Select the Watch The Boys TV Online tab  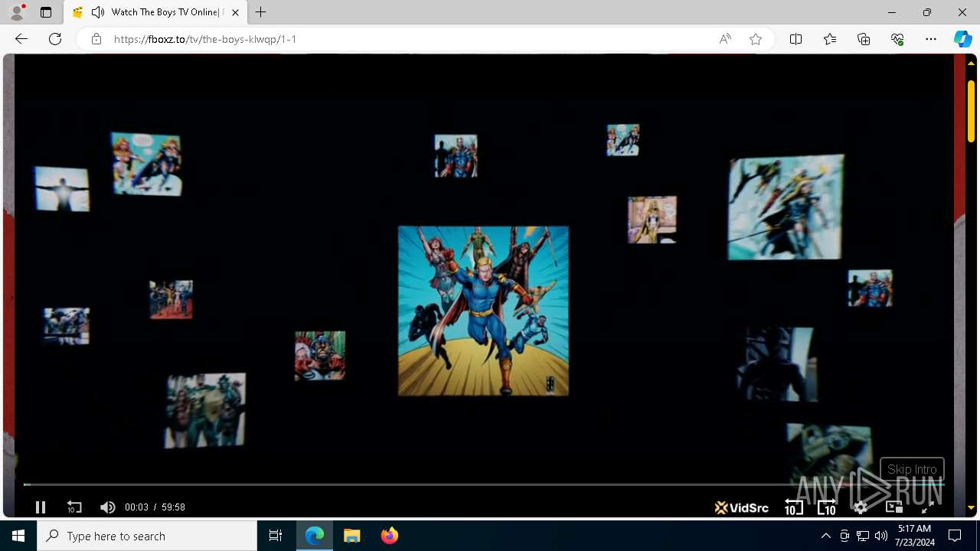click(x=155, y=12)
